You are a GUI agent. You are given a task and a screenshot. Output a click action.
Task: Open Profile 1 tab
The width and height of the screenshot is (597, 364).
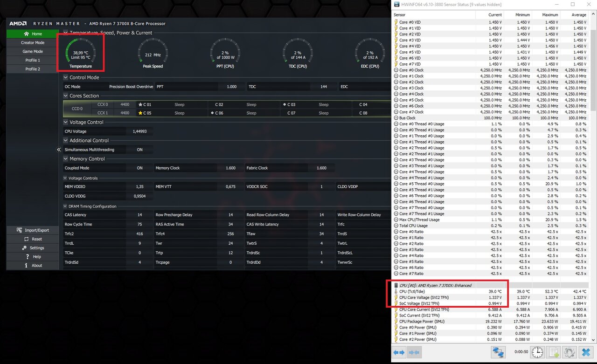point(33,60)
